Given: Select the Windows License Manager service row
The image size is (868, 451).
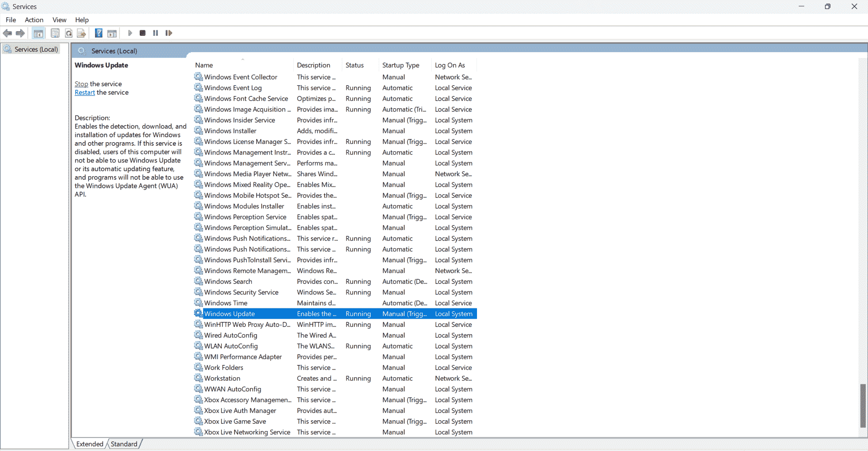Looking at the screenshot, I should point(335,142).
